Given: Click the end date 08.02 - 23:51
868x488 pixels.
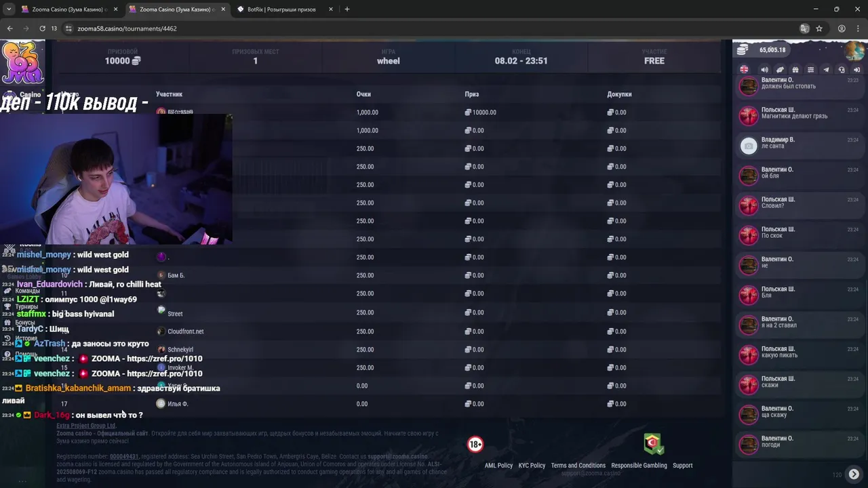Looking at the screenshot, I should click(x=521, y=61).
